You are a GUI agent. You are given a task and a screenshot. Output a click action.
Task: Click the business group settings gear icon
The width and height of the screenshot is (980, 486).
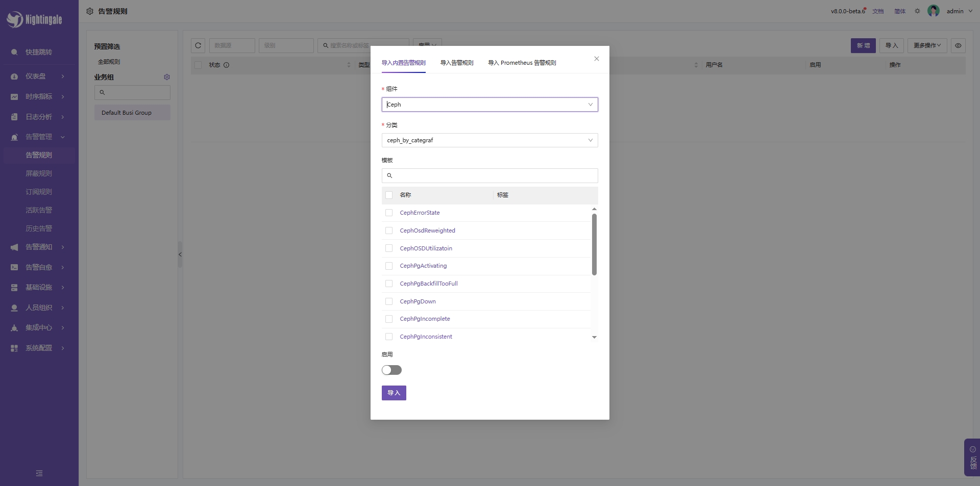tap(167, 77)
